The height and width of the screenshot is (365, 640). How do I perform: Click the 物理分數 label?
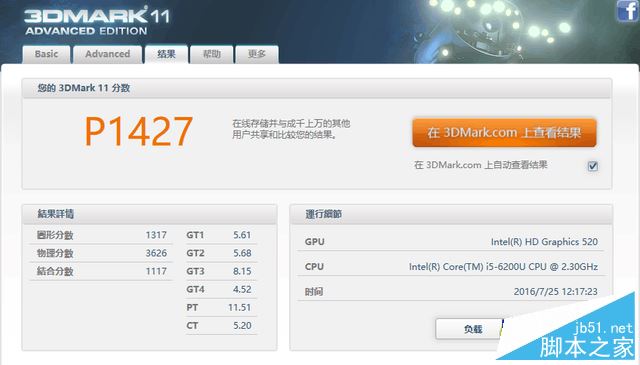point(55,253)
